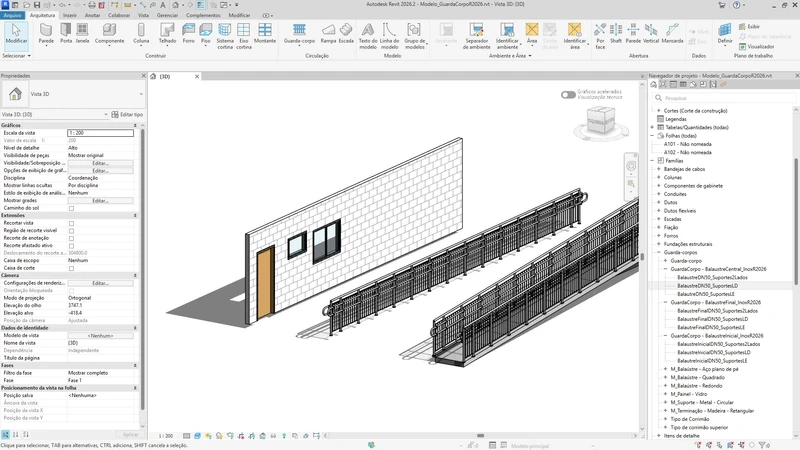Image resolution: width=800 pixels, height=450 pixels.
Task: Switch to the Inserir ribbon tab
Action: tap(70, 15)
